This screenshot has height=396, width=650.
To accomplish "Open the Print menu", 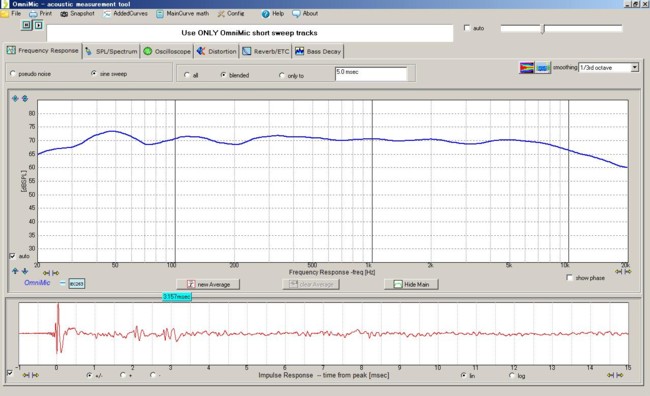I will pyautogui.click(x=41, y=14).
